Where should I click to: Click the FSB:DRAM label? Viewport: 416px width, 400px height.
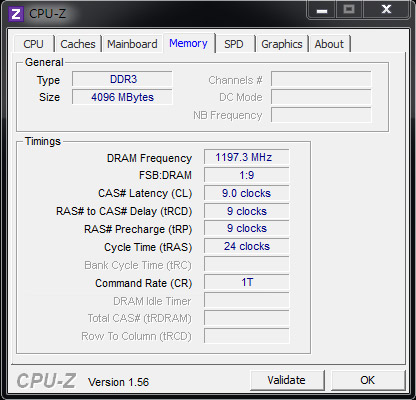pos(165,175)
